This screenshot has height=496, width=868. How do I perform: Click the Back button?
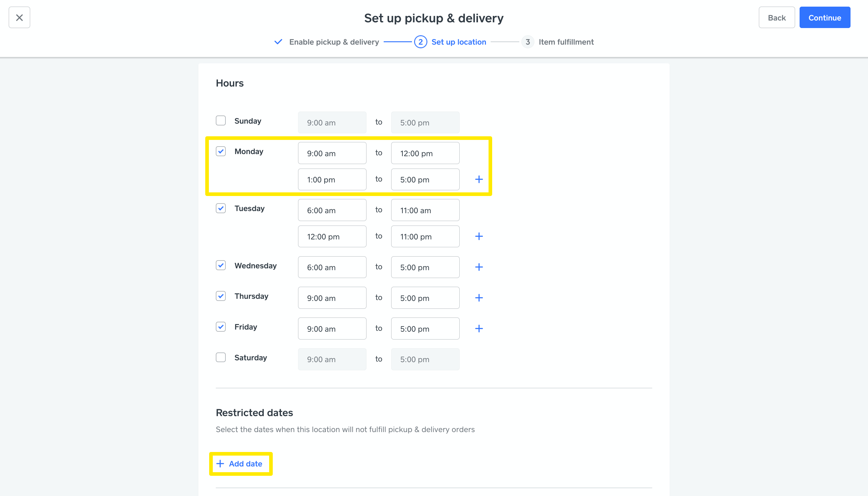pos(776,17)
